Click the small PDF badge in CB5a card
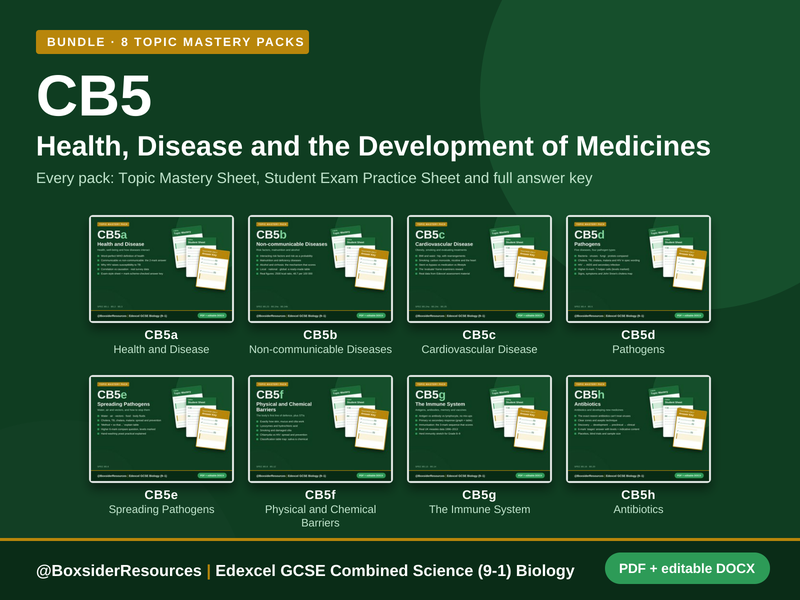800x600 pixels. pos(212,316)
